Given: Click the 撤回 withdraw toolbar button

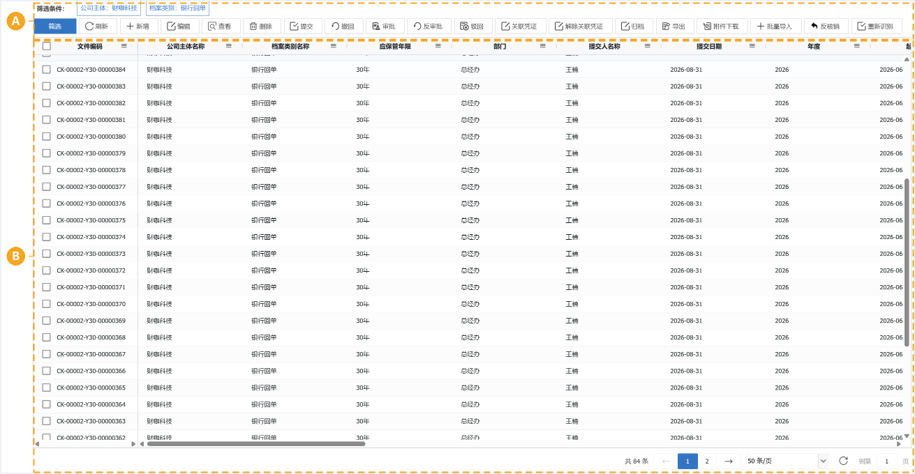Looking at the screenshot, I should point(343,26).
